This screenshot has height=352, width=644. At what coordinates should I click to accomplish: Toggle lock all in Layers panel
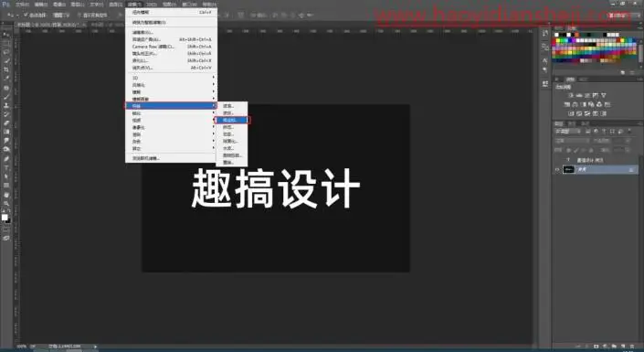point(591,150)
